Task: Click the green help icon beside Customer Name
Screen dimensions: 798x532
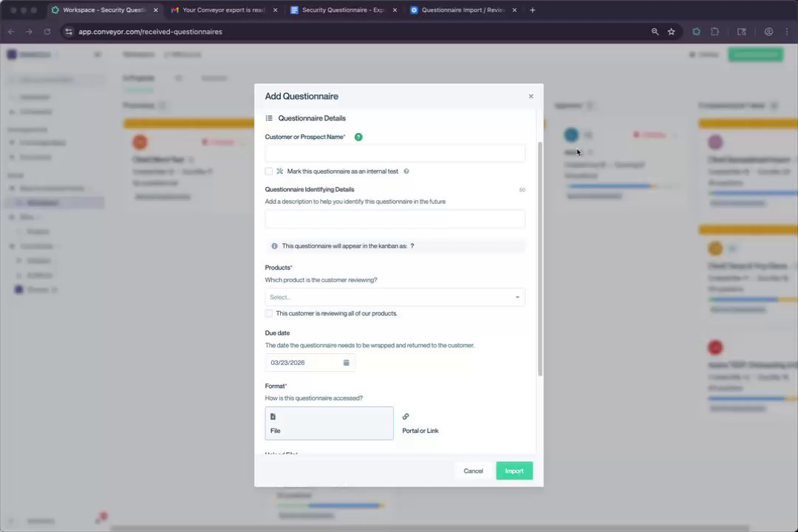Action: pos(358,137)
